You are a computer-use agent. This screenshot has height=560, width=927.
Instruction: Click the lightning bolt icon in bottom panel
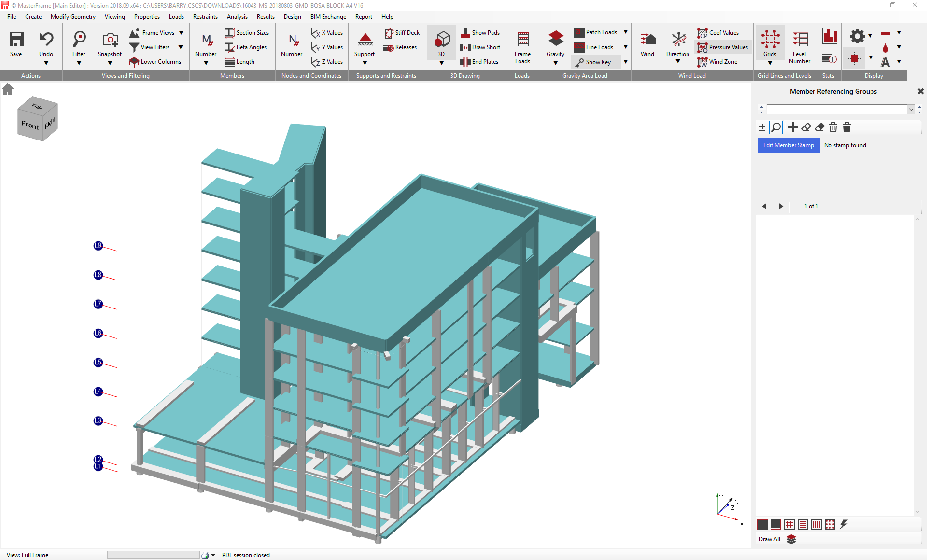click(843, 524)
